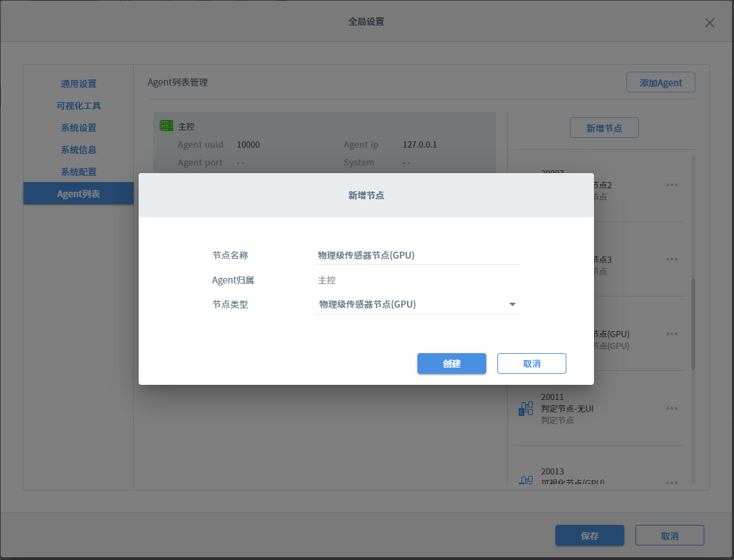This screenshot has height=560, width=734.
Task: Go to the 系统信息 tab
Action: pos(79,150)
